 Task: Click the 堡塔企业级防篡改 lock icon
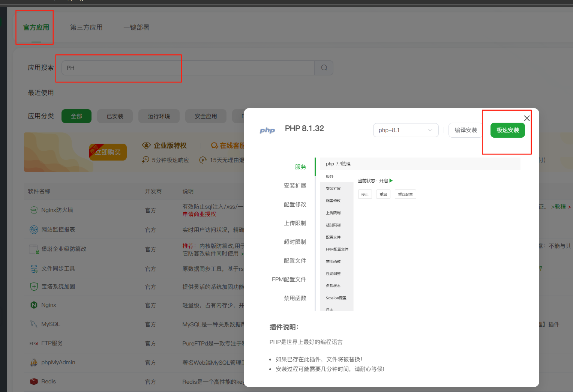point(34,249)
